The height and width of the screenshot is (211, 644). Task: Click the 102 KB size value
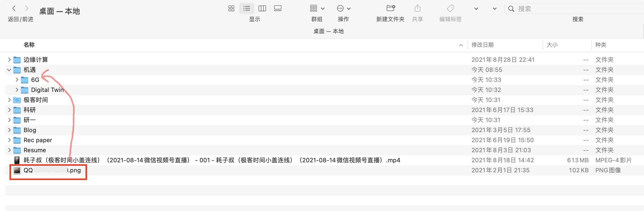579,170
